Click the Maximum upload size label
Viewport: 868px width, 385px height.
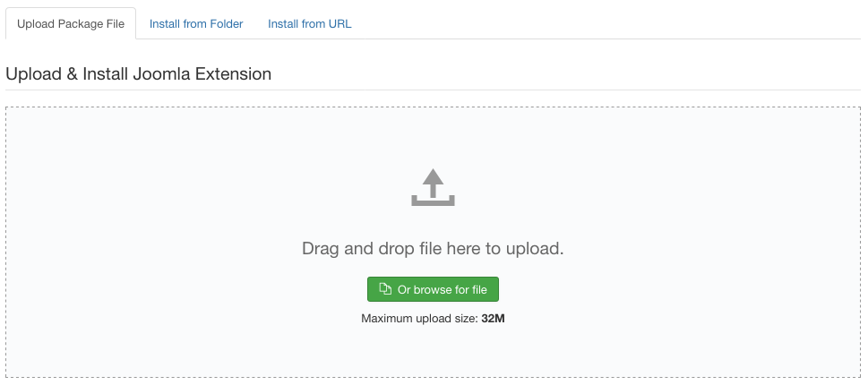[x=419, y=318]
